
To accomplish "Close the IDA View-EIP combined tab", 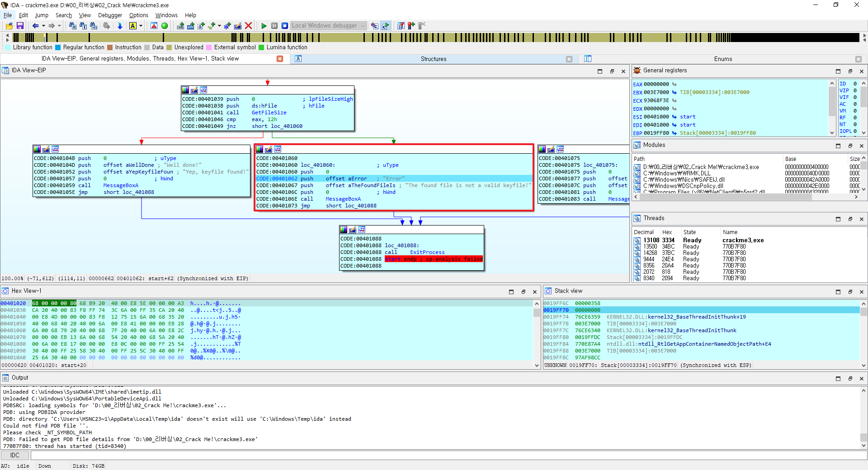I will click(x=280, y=59).
